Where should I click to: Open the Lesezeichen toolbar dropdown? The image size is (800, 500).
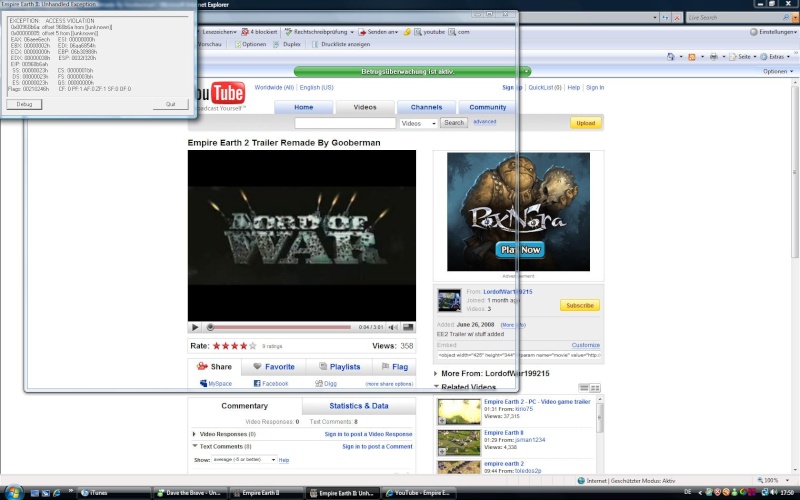point(219,32)
